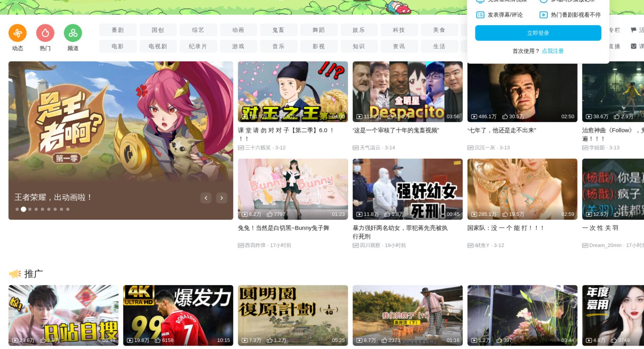The width and height of the screenshot is (644, 349).
Task: Open the B站自搜 promoted thumbnail
Action: click(63, 315)
